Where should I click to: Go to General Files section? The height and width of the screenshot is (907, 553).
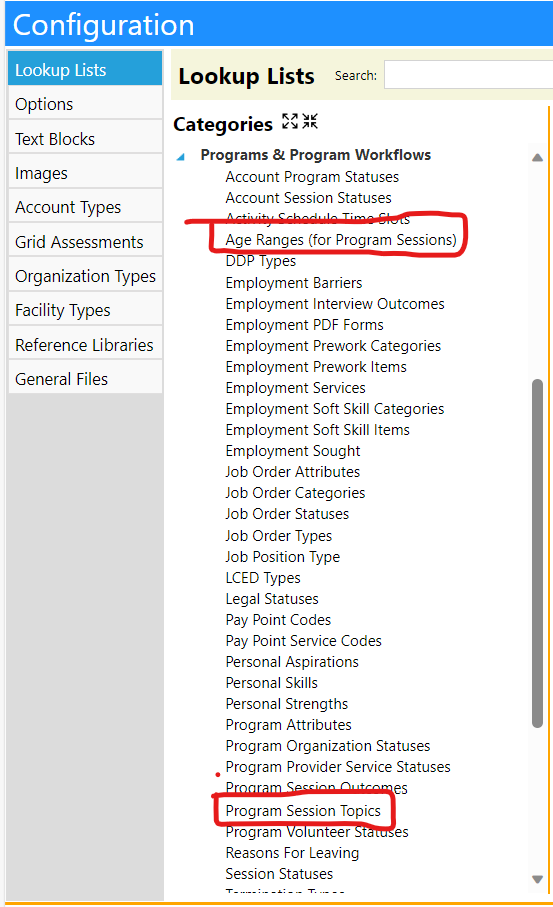[86, 379]
